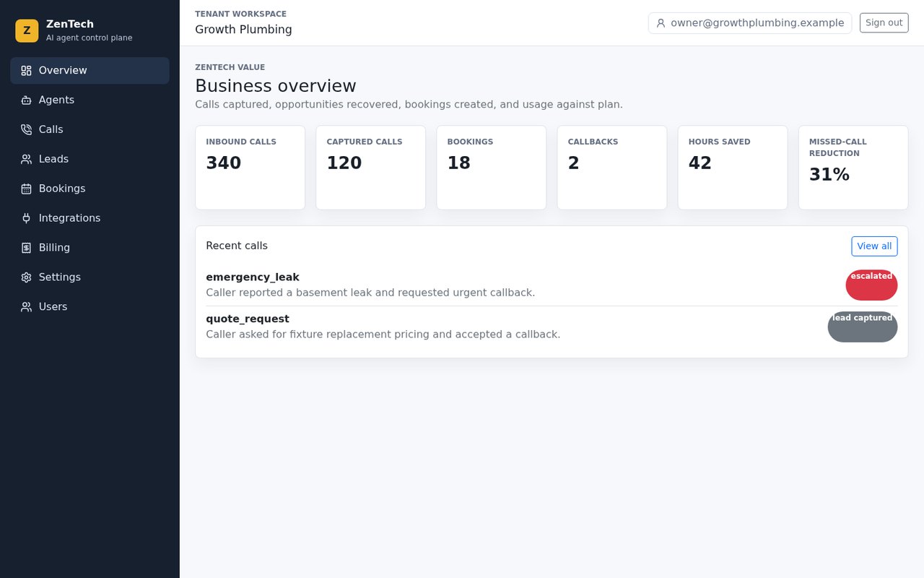Select the Bookings 18 stat card
This screenshot has height=578, width=924.
click(492, 168)
